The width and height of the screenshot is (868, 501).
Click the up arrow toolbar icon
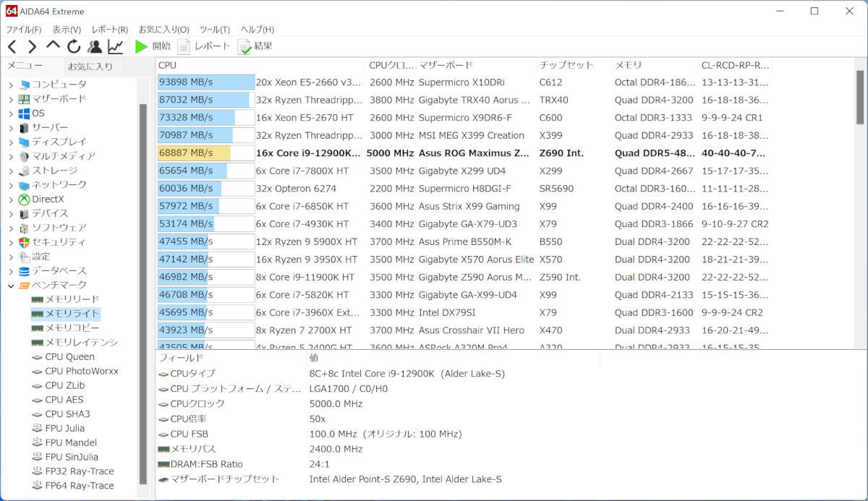[53, 47]
